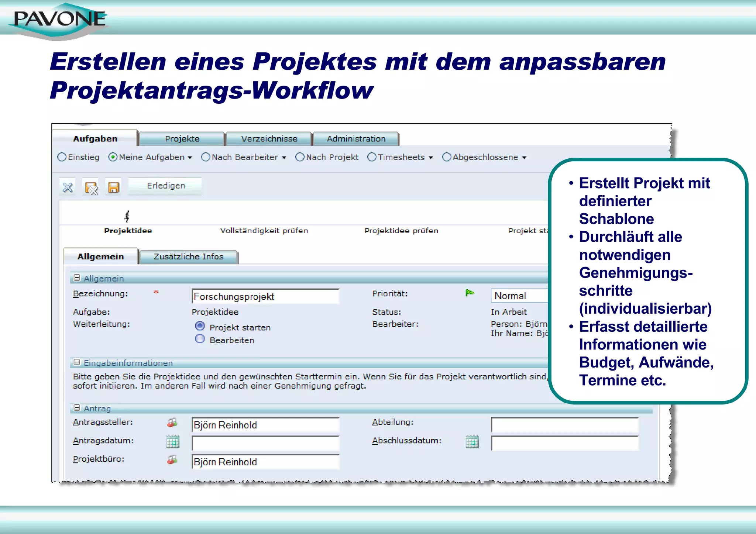Click the In Arbeit status text
Image resolution: width=756 pixels, height=534 pixels.
tap(509, 312)
